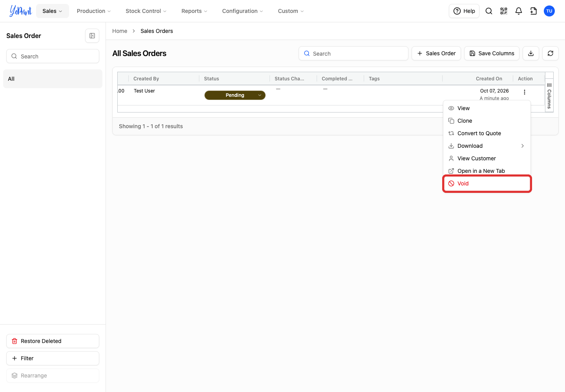Change the Pending status dropdown

click(235, 95)
